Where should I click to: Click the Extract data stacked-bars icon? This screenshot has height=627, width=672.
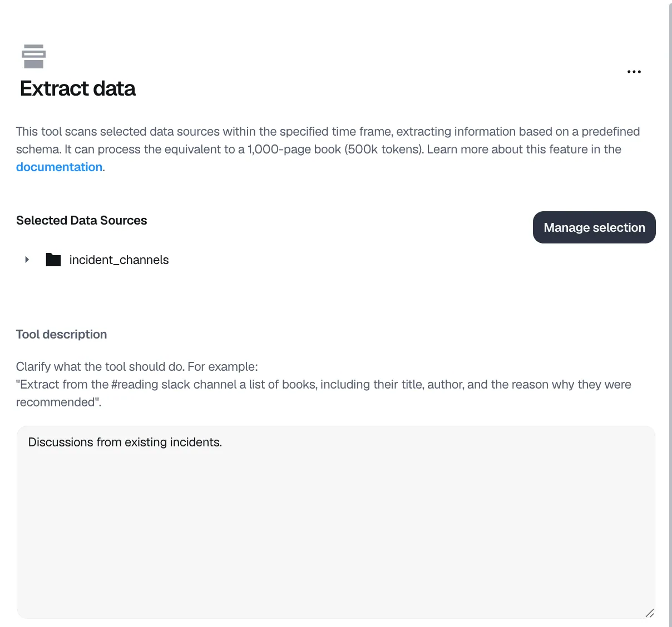tap(33, 56)
